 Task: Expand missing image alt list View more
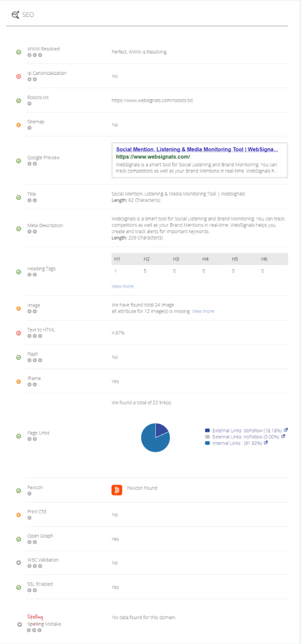click(203, 311)
